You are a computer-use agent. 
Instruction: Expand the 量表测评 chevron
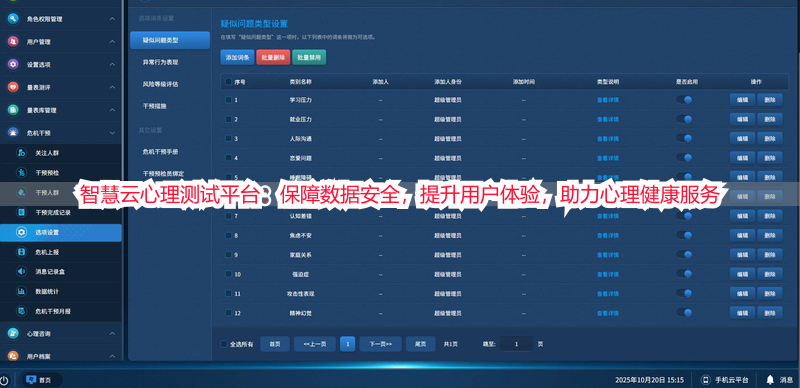[112, 87]
